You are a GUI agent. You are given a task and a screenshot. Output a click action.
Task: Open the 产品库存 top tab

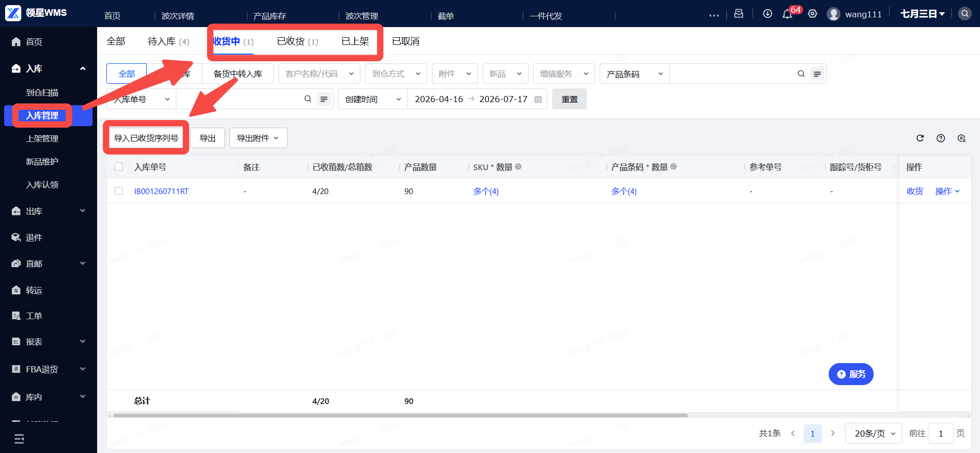(270, 16)
